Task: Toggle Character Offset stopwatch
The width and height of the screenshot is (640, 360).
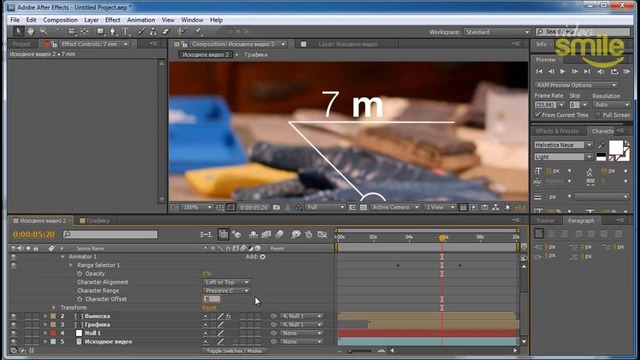Action: click(80, 299)
